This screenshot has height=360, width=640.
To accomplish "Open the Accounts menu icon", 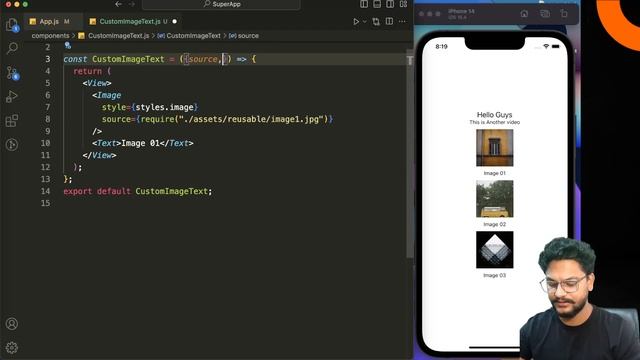I will (12, 324).
